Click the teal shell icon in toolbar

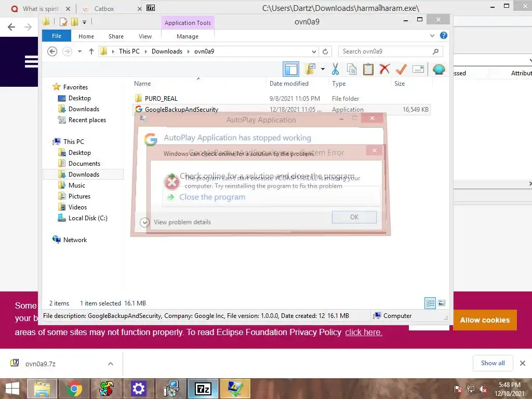(438, 69)
